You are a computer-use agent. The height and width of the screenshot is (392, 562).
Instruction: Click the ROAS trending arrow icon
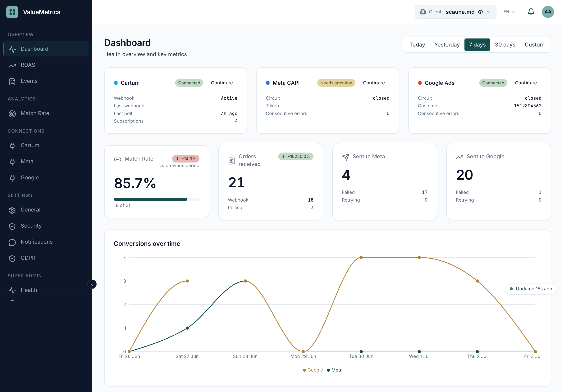(x=12, y=65)
